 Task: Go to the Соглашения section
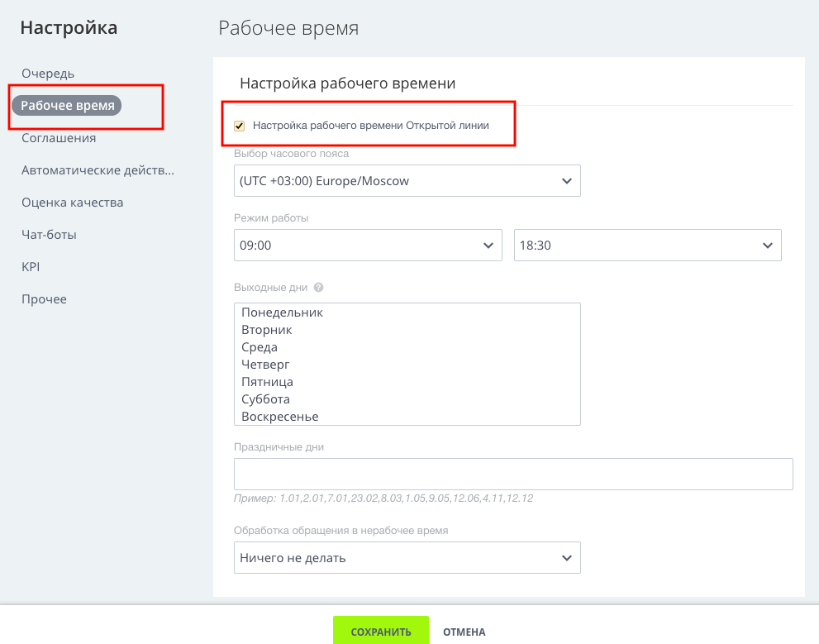click(x=59, y=138)
